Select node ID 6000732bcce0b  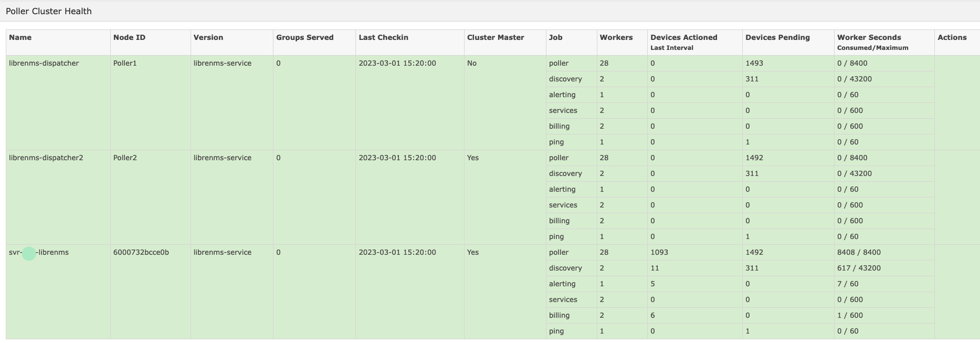pyautogui.click(x=141, y=252)
